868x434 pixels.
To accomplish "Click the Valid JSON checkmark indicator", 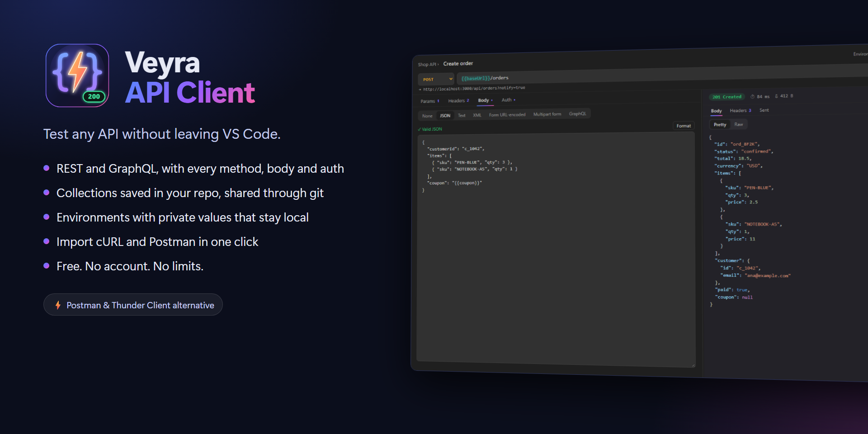I will (430, 129).
